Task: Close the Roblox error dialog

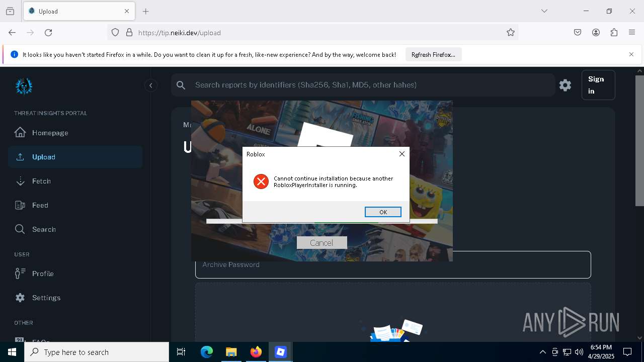Action: (402, 154)
